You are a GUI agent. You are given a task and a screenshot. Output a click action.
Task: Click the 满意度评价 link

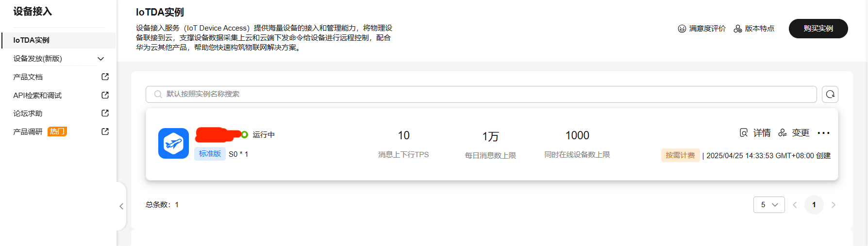[x=707, y=29]
